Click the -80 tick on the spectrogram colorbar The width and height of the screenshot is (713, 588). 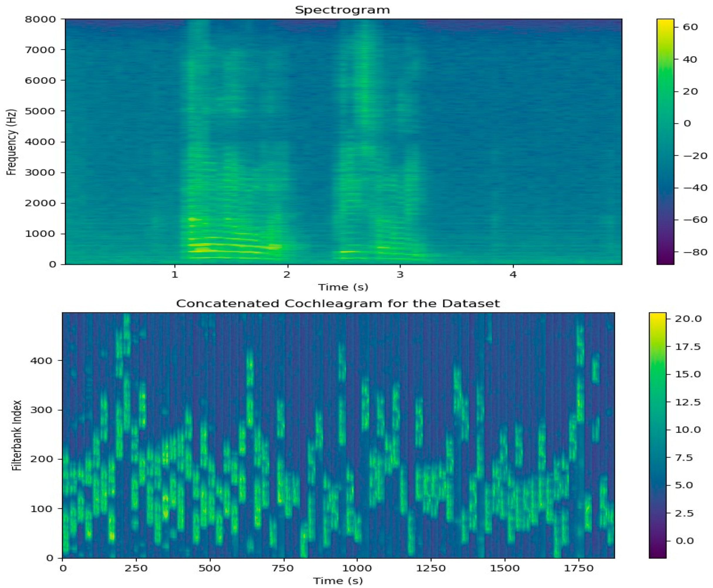[695, 252]
